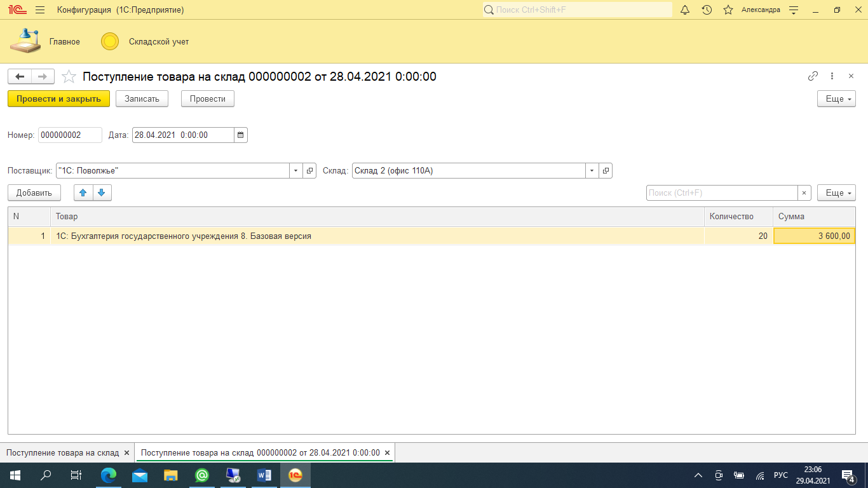Open the Склад item form icon
Image resolution: width=868 pixels, height=488 pixels.
pos(606,171)
